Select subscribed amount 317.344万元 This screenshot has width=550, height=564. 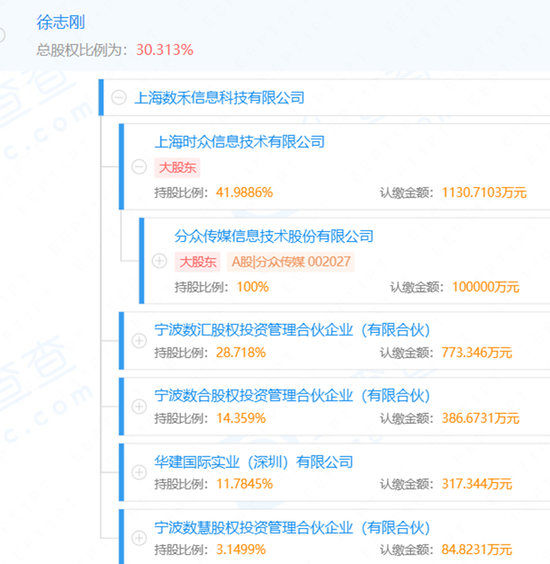click(x=477, y=484)
